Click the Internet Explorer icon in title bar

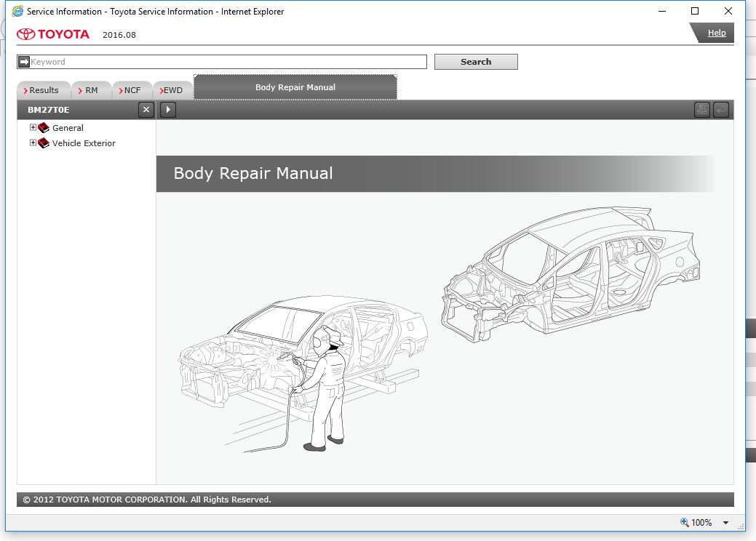(17, 11)
